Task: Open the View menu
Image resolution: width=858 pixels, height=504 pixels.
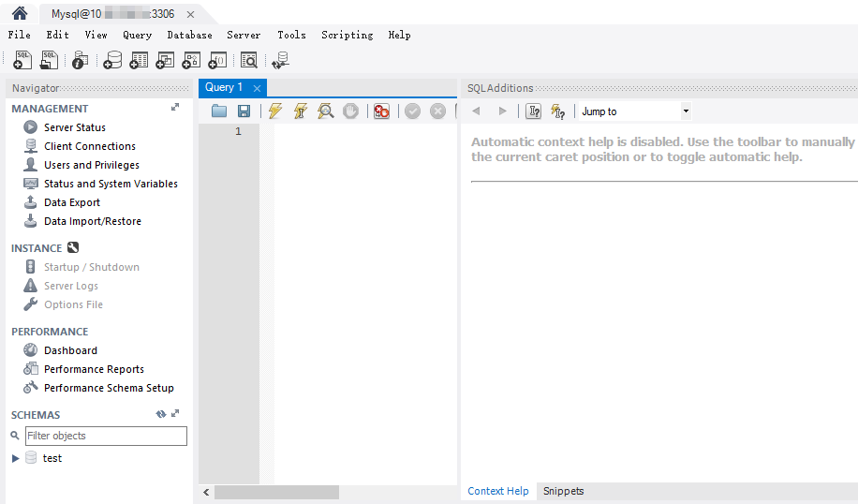Action: click(x=96, y=35)
